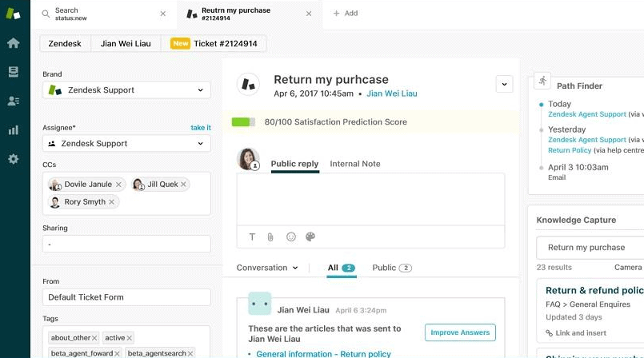Screen dimensions: 644x358
Task: Close the Reutrn my purchase tab
Action: click(309, 14)
